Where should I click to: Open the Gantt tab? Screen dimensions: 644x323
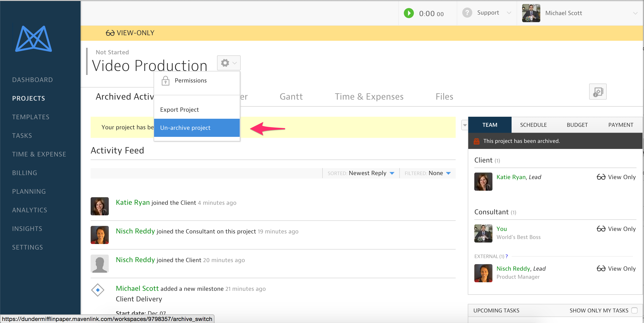coord(291,97)
